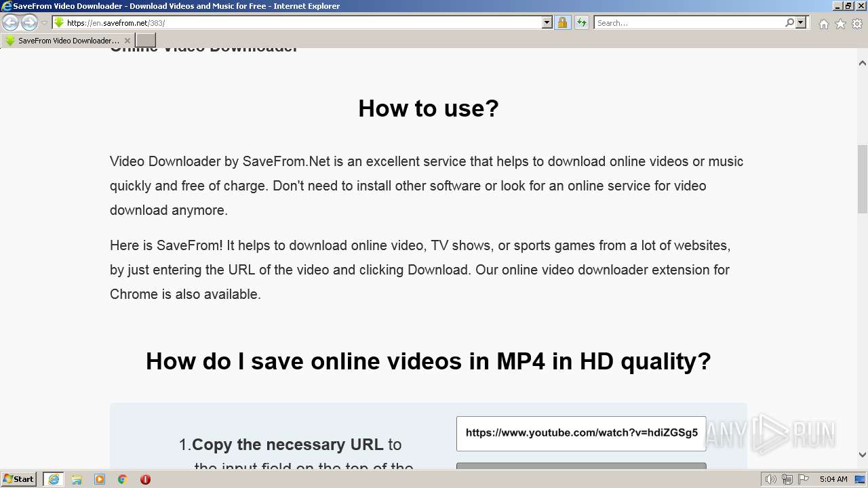The image size is (868, 488).
Task: Click the browser Forward arrow button
Action: 29,23
